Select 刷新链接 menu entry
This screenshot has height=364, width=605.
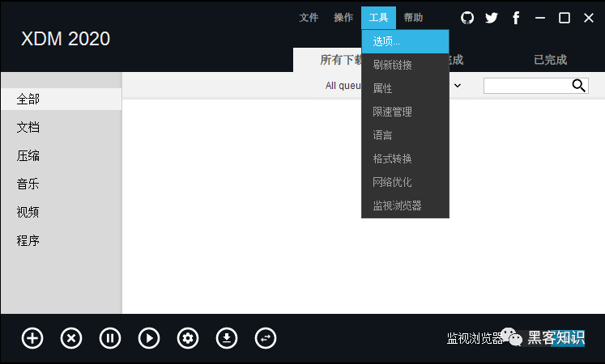405,65
